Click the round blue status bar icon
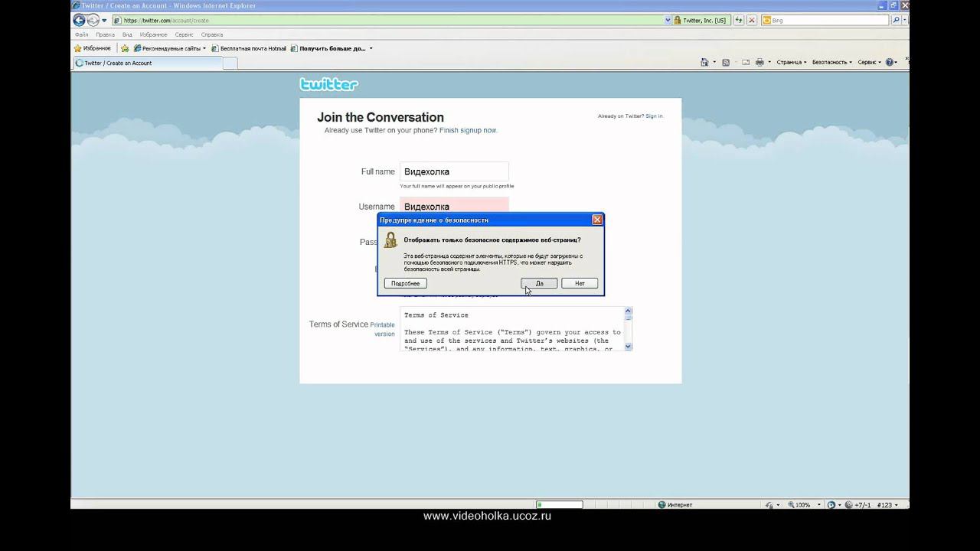 coord(831,505)
